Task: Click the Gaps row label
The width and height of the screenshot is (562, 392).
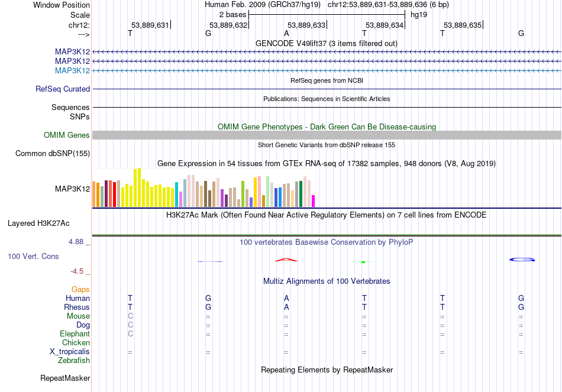Action: click(80, 289)
